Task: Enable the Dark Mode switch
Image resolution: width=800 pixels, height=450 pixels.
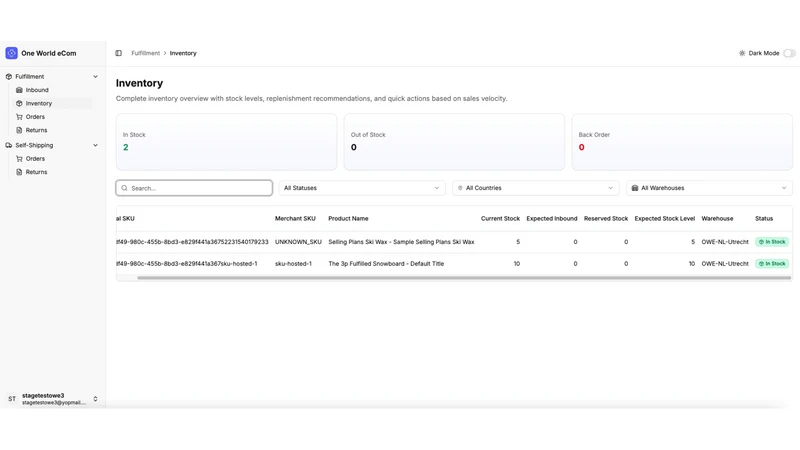Action: (x=789, y=53)
